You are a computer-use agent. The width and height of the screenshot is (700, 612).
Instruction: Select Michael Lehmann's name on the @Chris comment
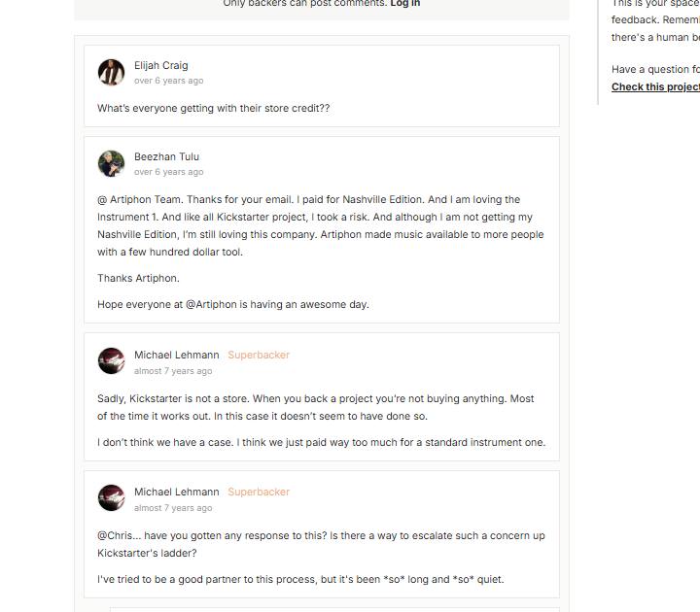pyautogui.click(x=177, y=492)
